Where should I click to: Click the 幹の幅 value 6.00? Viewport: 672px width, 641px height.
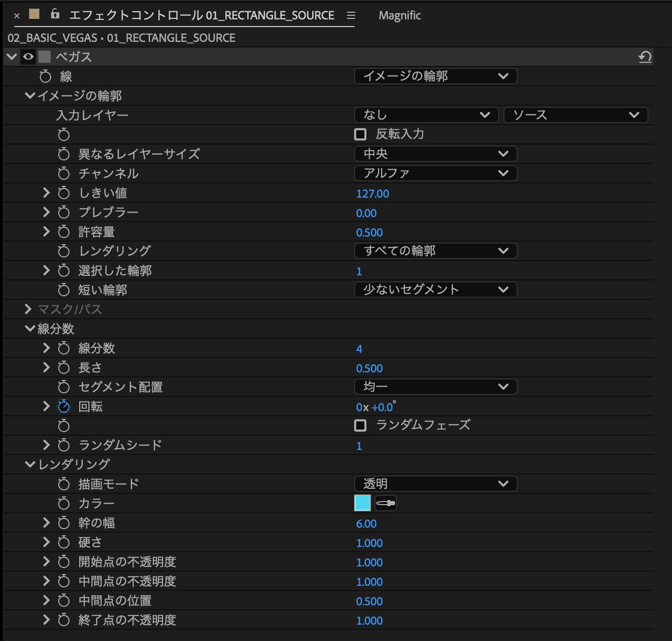coord(366,524)
